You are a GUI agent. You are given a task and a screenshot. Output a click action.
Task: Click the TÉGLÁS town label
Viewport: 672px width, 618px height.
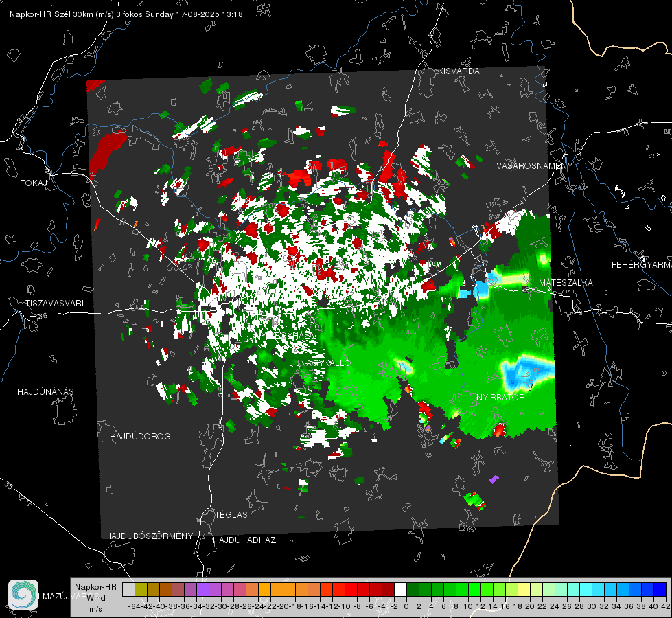pos(231,514)
